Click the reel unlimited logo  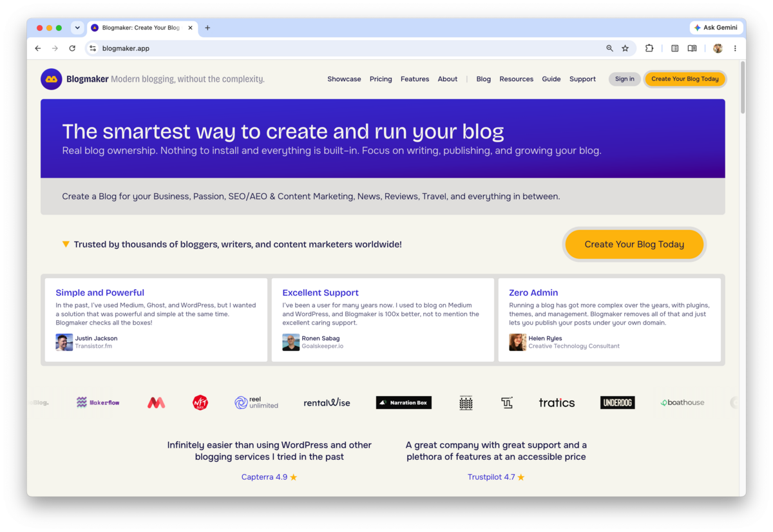point(256,403)
